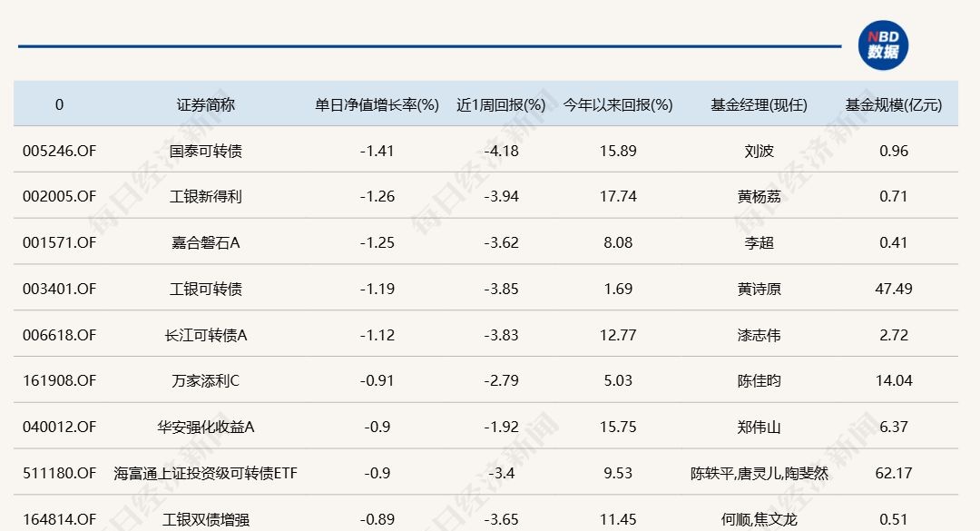Click fund name 国泰可转债
Image resolution: width=980 pixels, height=531 pixels.
(206, 151)
